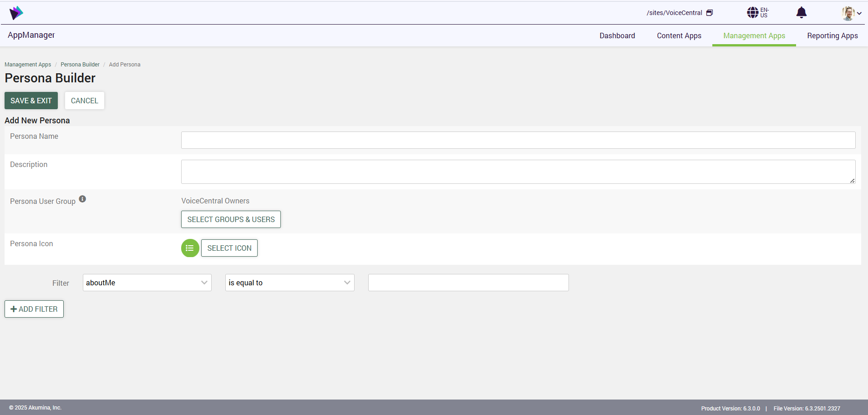868x415 pixels.
Task: Open the site copy icon beside /sites/VoiceCentral
Action: 709,13
